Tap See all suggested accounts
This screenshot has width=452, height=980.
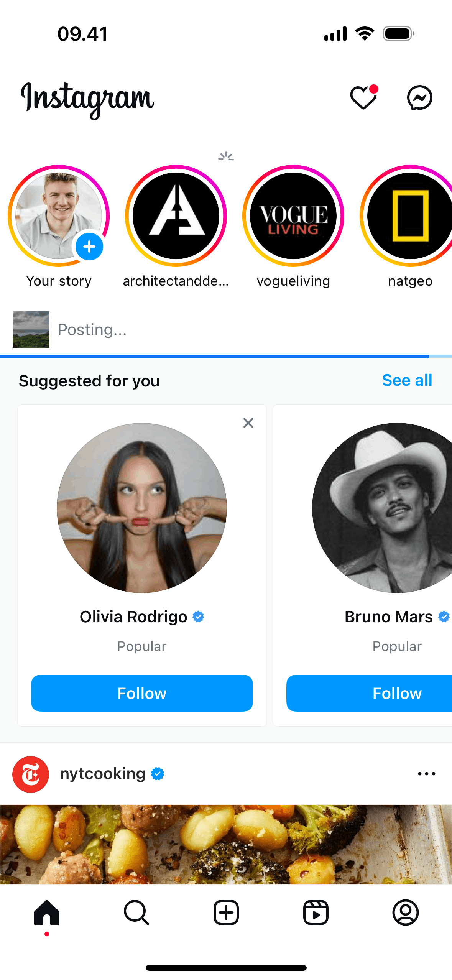[x=407, y=380]
